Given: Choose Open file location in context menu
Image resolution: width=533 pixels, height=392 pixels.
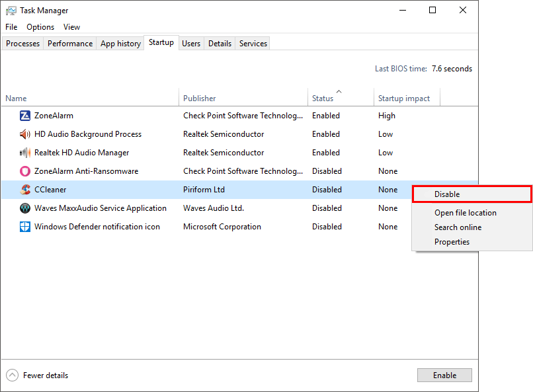Looking at the screenshot, I should (471, 213).
